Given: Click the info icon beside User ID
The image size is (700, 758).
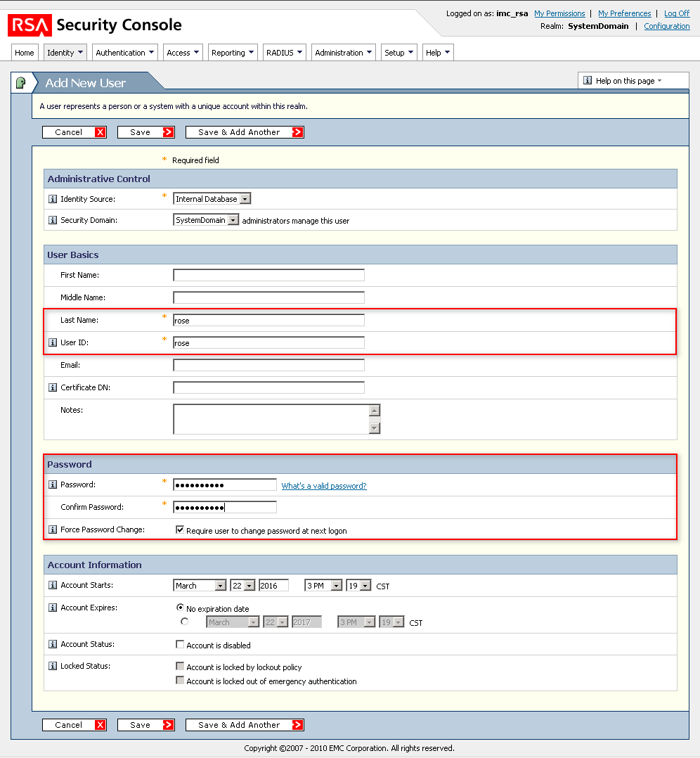Looking at the screenshot, I should click(53, 342).
